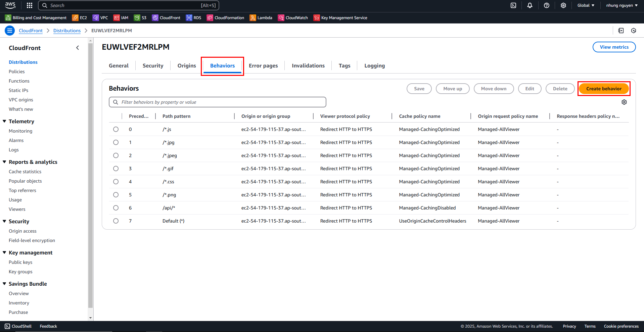Open Origin access in the sidebar
644x332 pixels.
(x=22, y=231)
